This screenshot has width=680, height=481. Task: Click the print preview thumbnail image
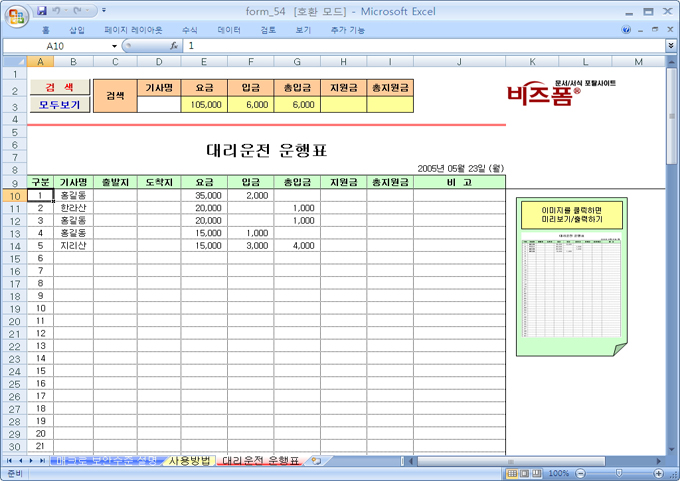[571, 285]
